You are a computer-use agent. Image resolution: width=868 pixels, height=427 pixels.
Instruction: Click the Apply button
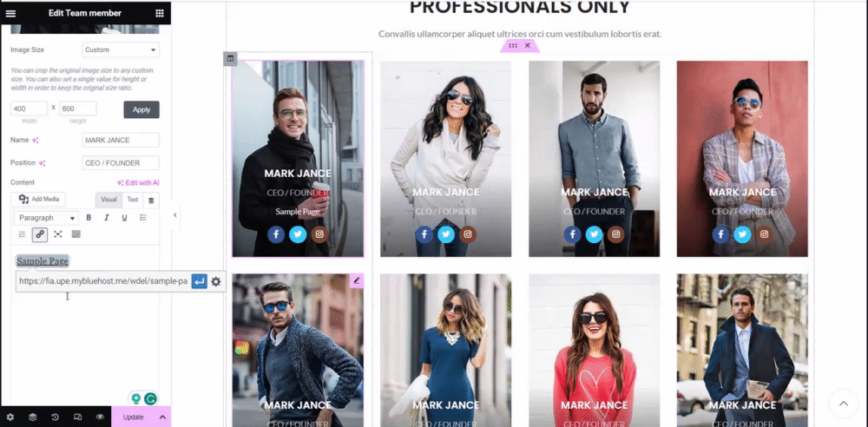point(141,109)
